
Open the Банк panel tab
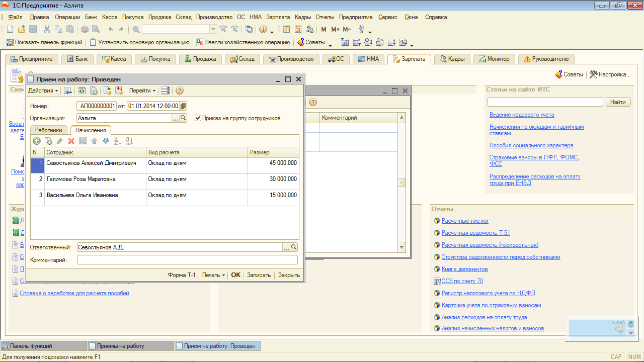pyautogui.click(x=77, y=59)
